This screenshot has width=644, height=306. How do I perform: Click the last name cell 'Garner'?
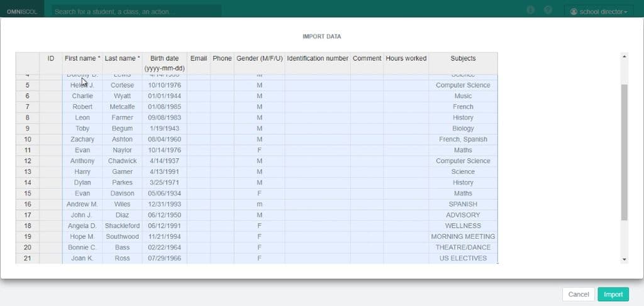122,172
